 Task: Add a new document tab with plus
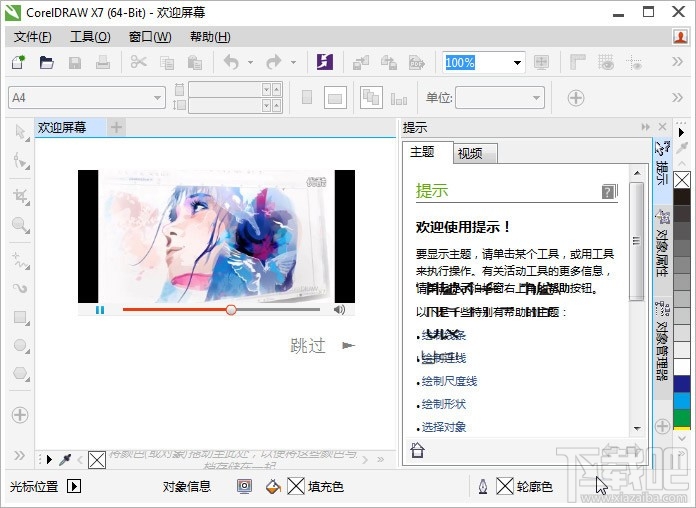116,128
